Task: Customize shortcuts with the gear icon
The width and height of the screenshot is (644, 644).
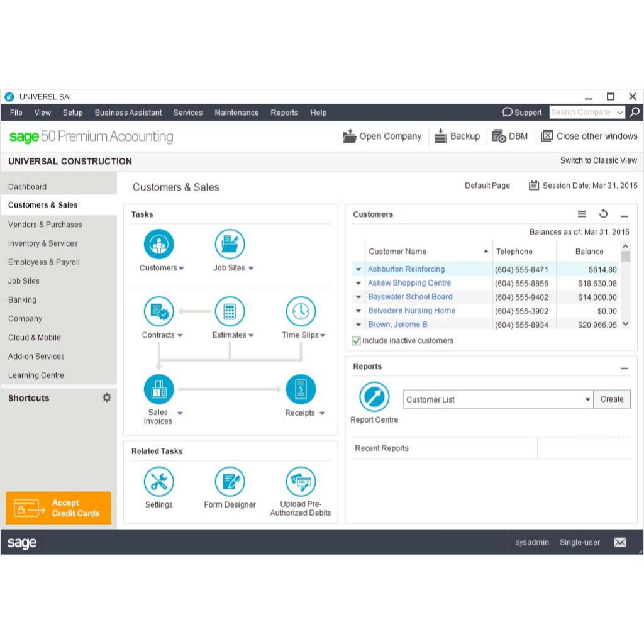Action: click(x=107, y=397)
